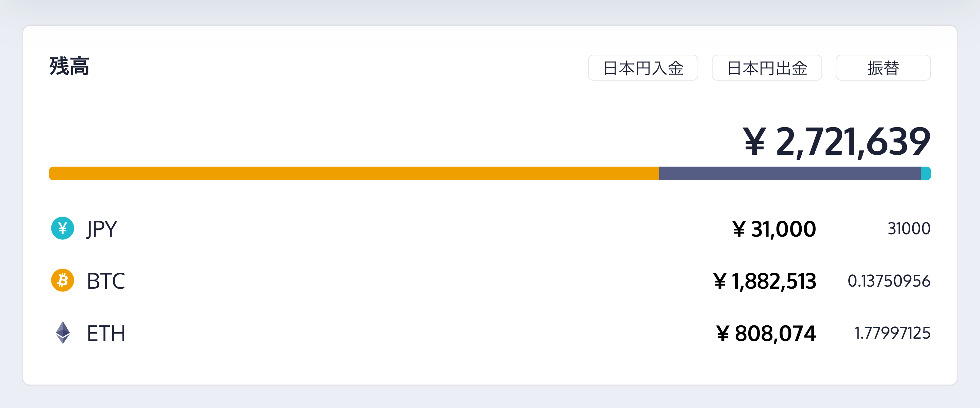Select the JPY currency label
The width and height of the screenshot is (980, 408).
102,228
